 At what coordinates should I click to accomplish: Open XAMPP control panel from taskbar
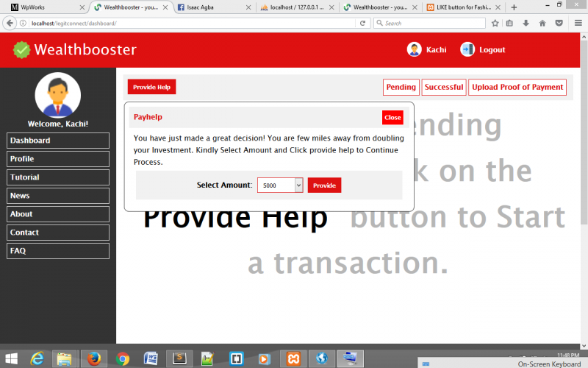tap(293, 359)
